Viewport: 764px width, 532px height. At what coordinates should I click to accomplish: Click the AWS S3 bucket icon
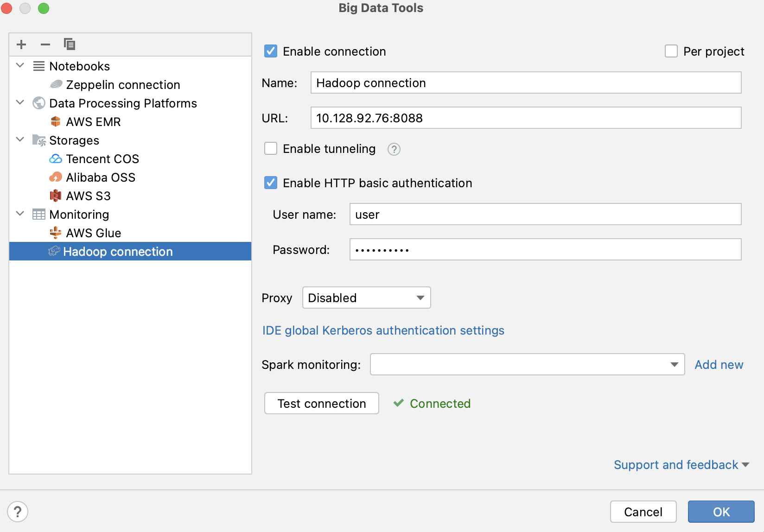click(x=56, y=196)
